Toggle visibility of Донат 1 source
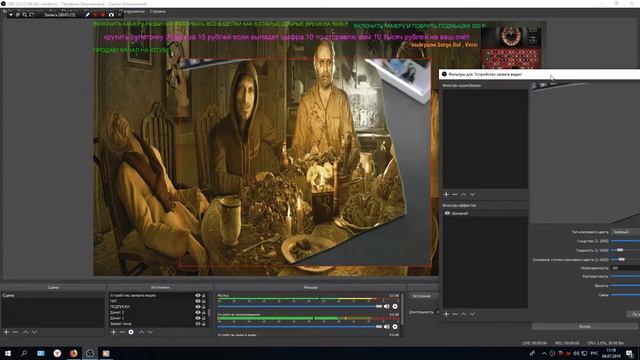 pyautogui.click(x=198, y=318)
